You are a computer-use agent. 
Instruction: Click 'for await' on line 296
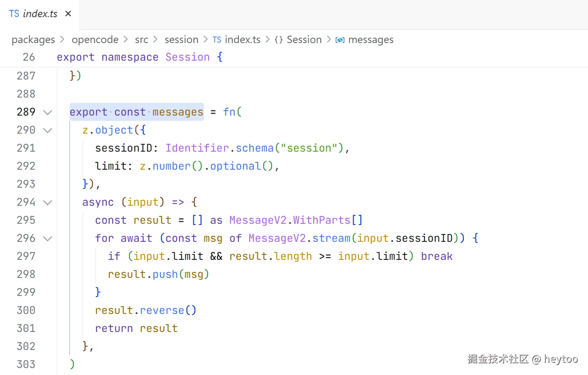123,238
